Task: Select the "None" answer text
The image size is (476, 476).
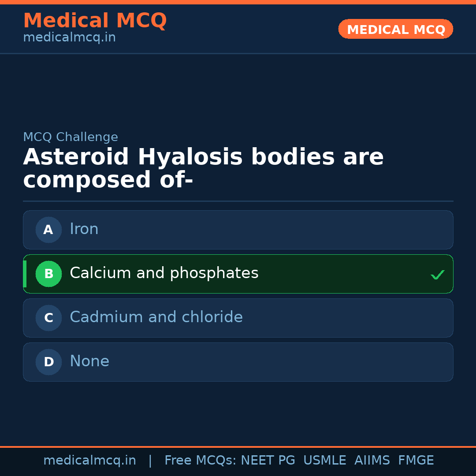Action: [89, 361]
